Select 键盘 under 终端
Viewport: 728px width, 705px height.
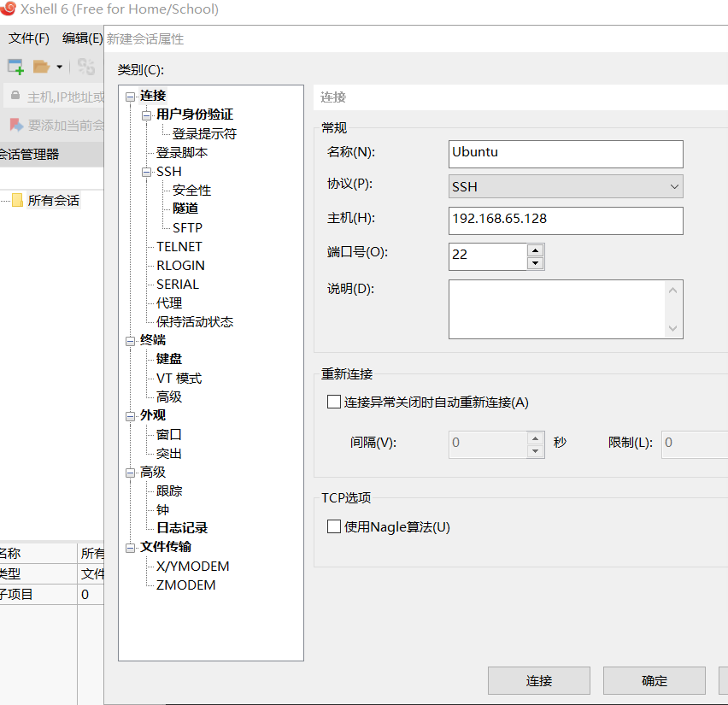coord(169,359)
